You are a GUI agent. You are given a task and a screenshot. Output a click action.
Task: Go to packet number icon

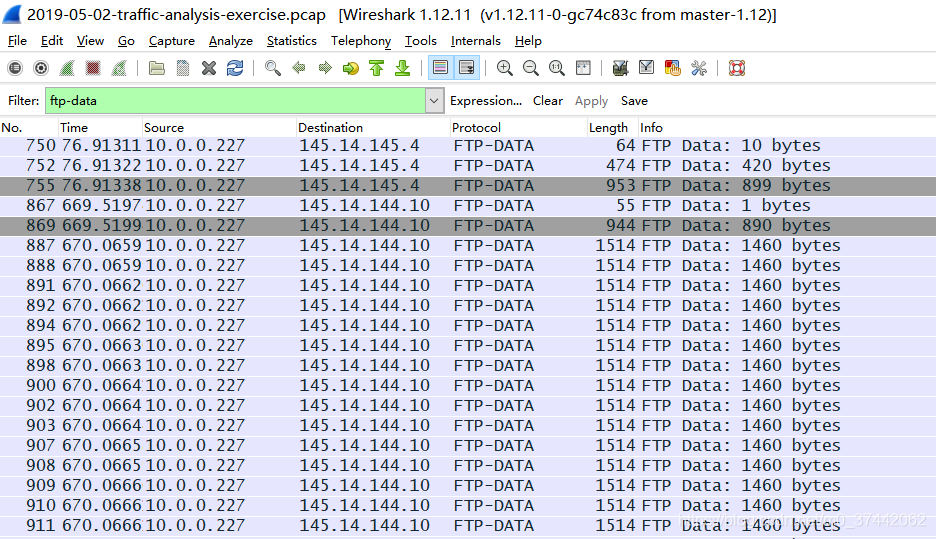click(350, 68)
